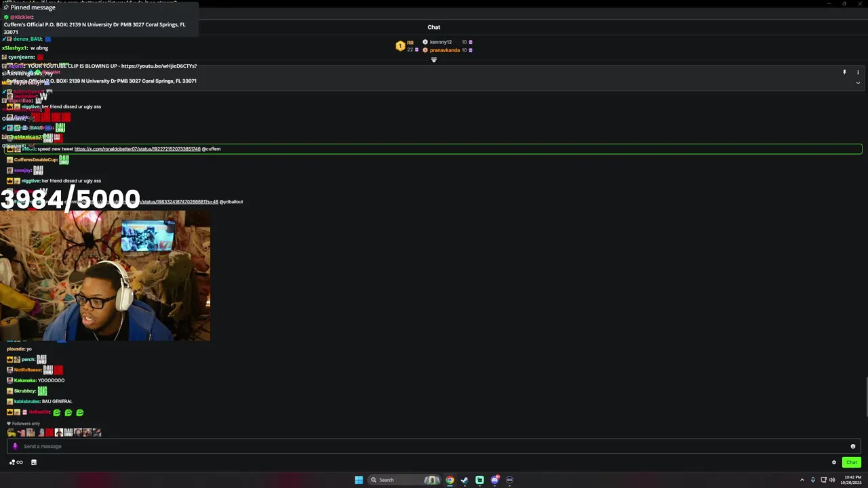Collapse the pinned message chevron
868x488 pixels.
858,83
